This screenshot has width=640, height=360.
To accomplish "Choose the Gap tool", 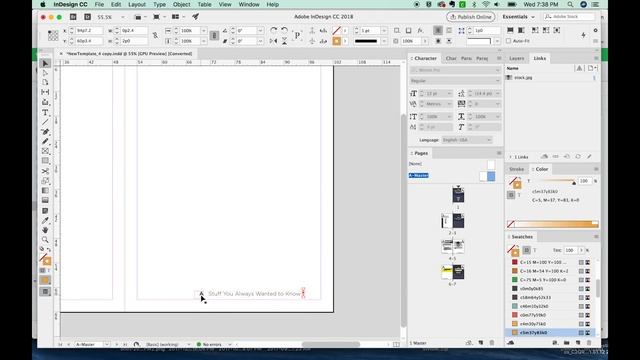I will [x=45, y=92].
